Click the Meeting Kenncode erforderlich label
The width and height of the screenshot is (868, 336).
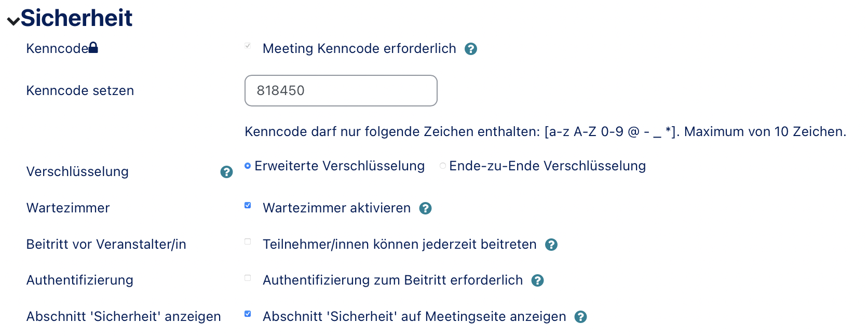coord(359,49)
